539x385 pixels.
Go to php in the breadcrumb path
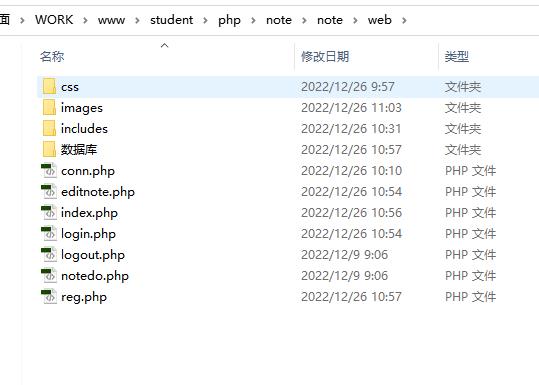click(229, 21)
